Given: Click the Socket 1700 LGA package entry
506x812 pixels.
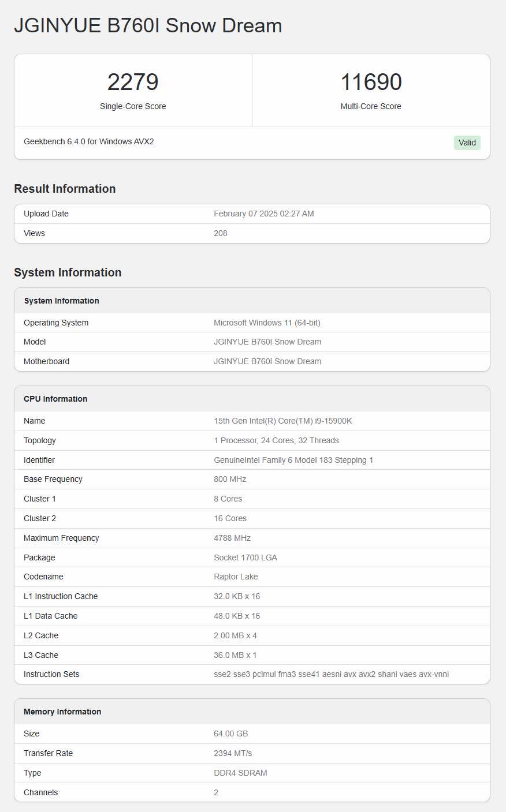Looking at the screenshot, I should pyautogui.click(x=245, y=557).
